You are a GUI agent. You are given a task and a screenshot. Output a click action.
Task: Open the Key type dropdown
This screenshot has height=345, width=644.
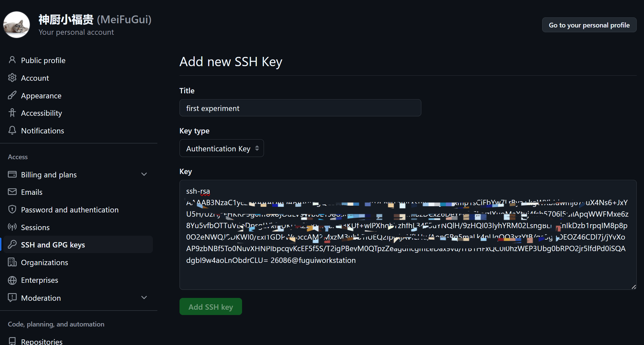221,148
